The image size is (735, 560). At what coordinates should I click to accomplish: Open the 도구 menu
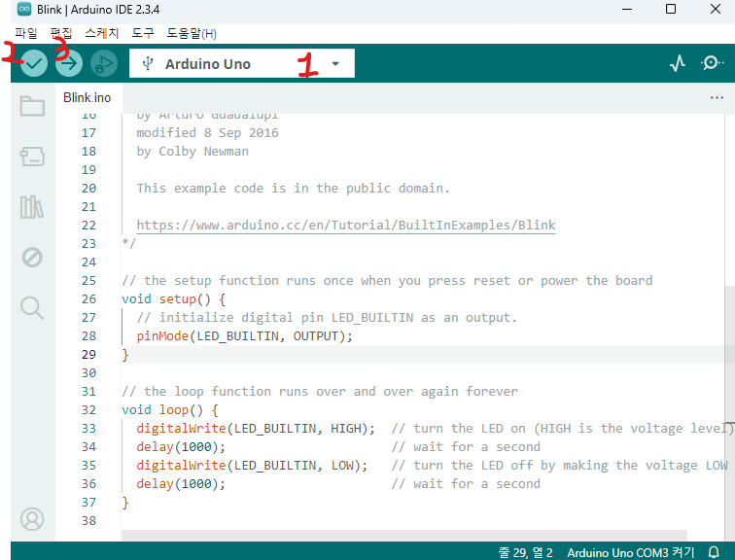[143, 33]
